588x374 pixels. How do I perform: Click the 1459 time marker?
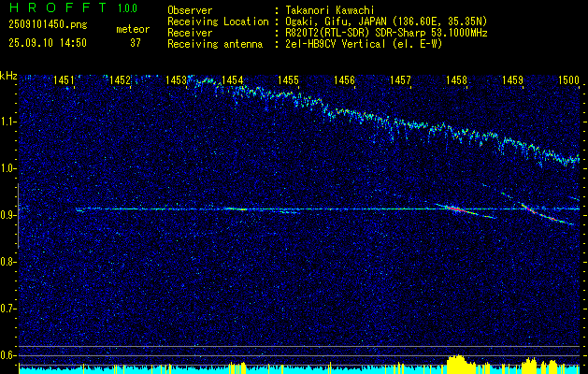coord(512,79)
